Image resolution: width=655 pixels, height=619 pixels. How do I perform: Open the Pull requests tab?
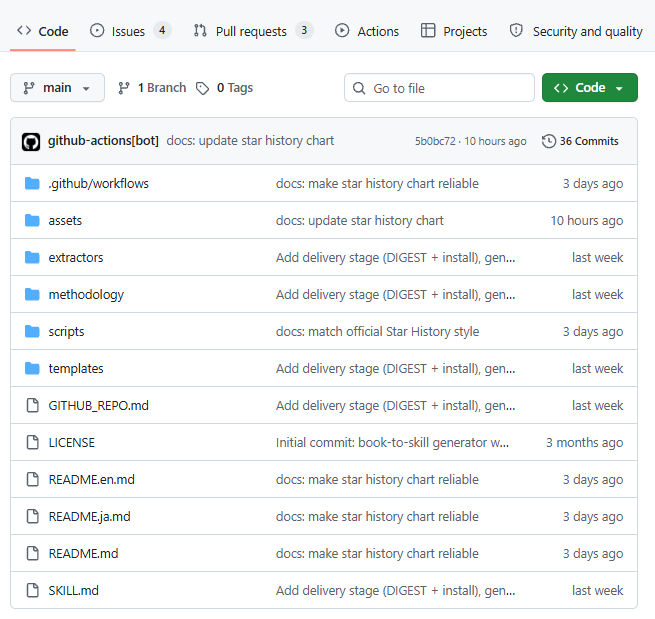253,31
